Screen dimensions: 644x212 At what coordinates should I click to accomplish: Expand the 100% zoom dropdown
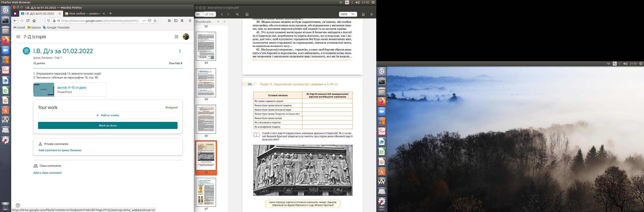point(353,14)
